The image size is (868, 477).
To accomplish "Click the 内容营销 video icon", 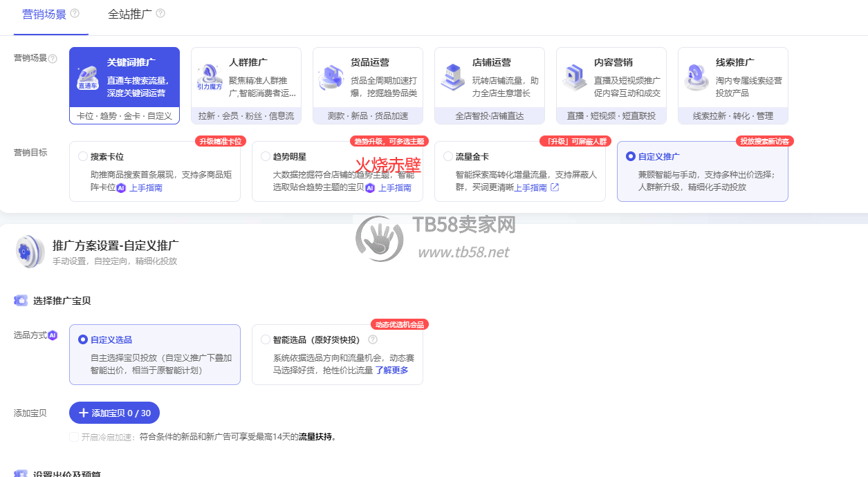I will (575, 77).
